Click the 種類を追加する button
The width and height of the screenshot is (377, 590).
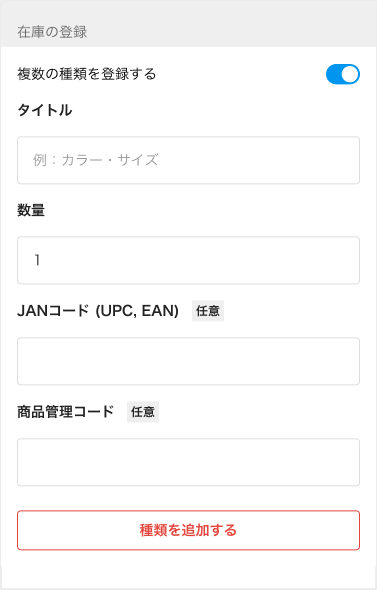coord(188,530)
